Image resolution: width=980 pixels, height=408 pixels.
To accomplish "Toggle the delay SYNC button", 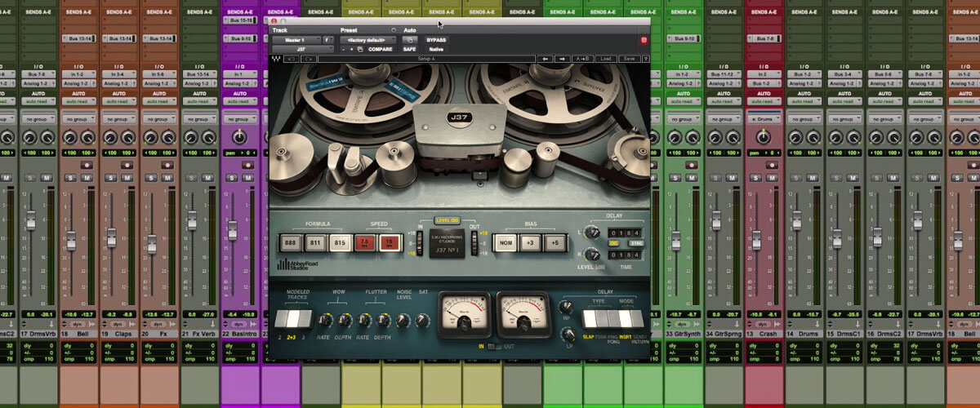I will [x=635, y=243].
